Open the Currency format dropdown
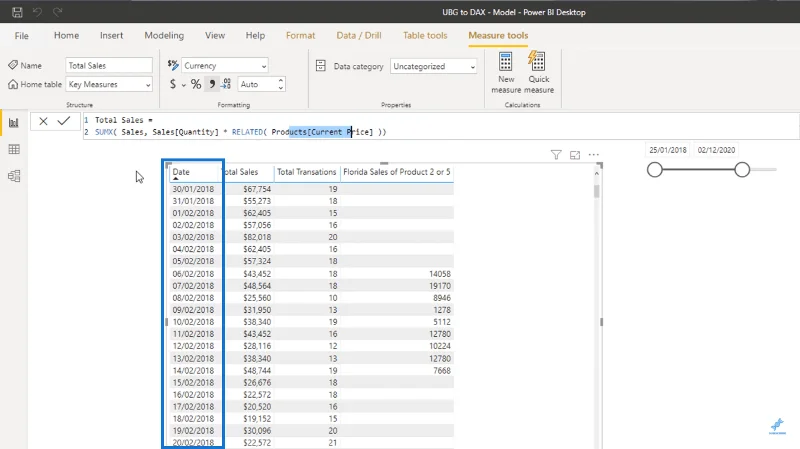 pos(224,66)
